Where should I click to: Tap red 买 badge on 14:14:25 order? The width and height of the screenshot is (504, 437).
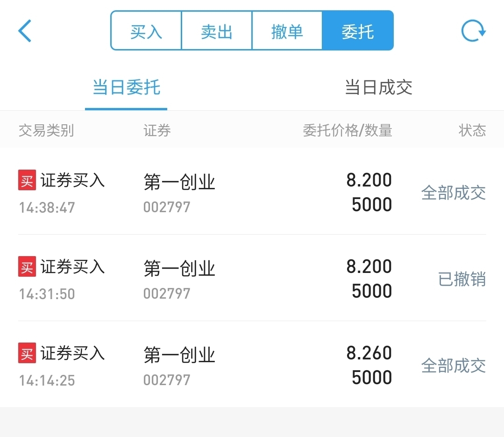(x=27, y=353)
